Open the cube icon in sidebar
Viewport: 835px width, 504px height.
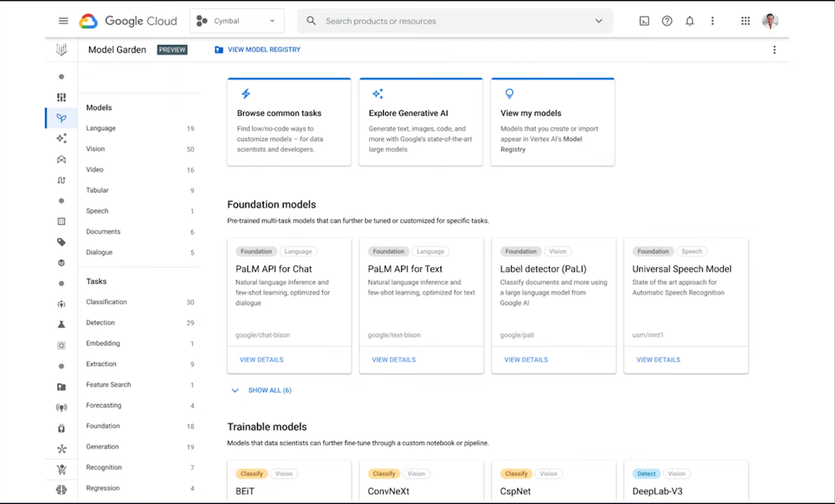[x=61, y=262]
